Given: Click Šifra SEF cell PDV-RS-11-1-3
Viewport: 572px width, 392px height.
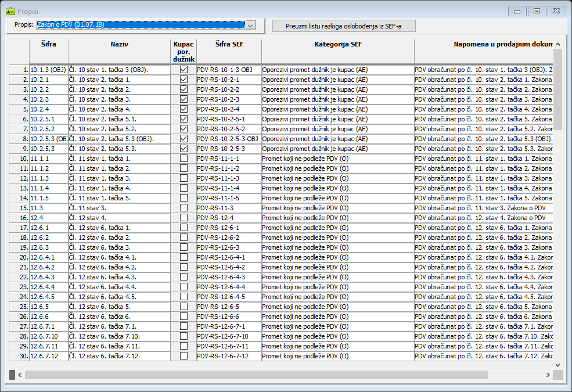Looking at the screenshot, I should 229,178.
